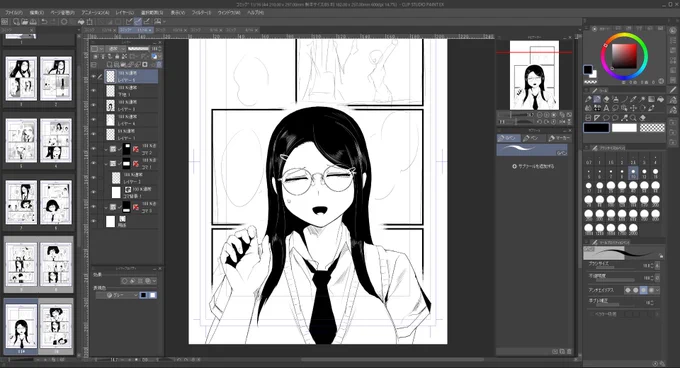Screen dimensions: 680x368
Task: Toggle Snap to ruler in command bar
Action: 129,22
